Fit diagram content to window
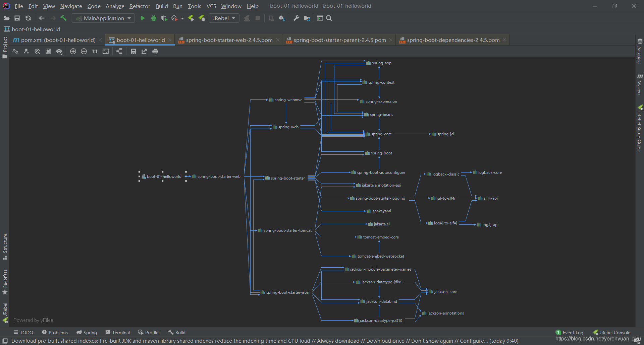The width and height of the screenshot is (644, 345). point(106,51)
